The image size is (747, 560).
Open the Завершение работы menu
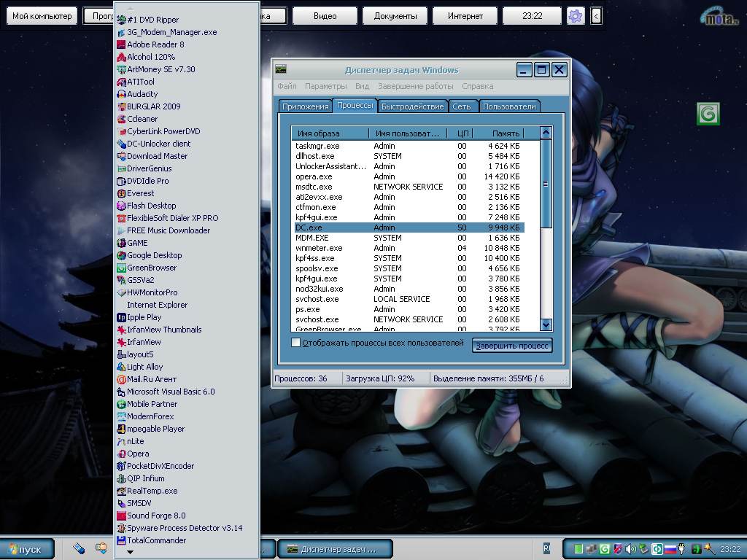coord(415,86)
